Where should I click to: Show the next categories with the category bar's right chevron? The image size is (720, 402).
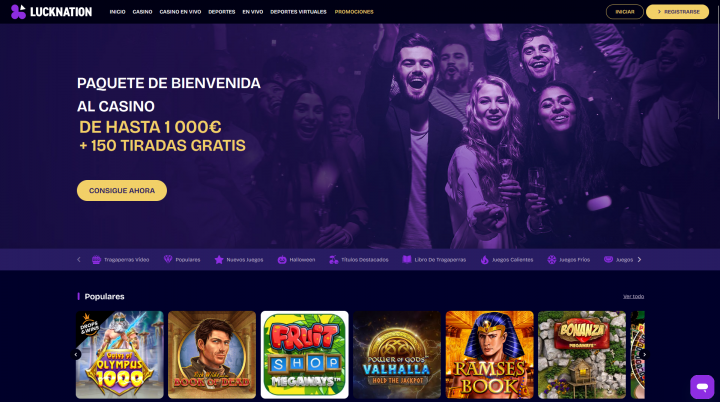pos(639,260)
